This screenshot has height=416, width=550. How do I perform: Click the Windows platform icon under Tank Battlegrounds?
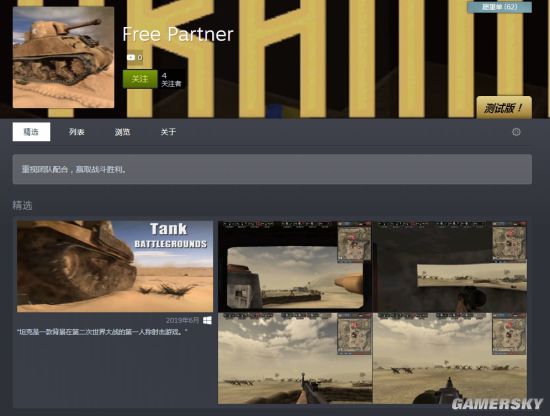pos(207,320)
